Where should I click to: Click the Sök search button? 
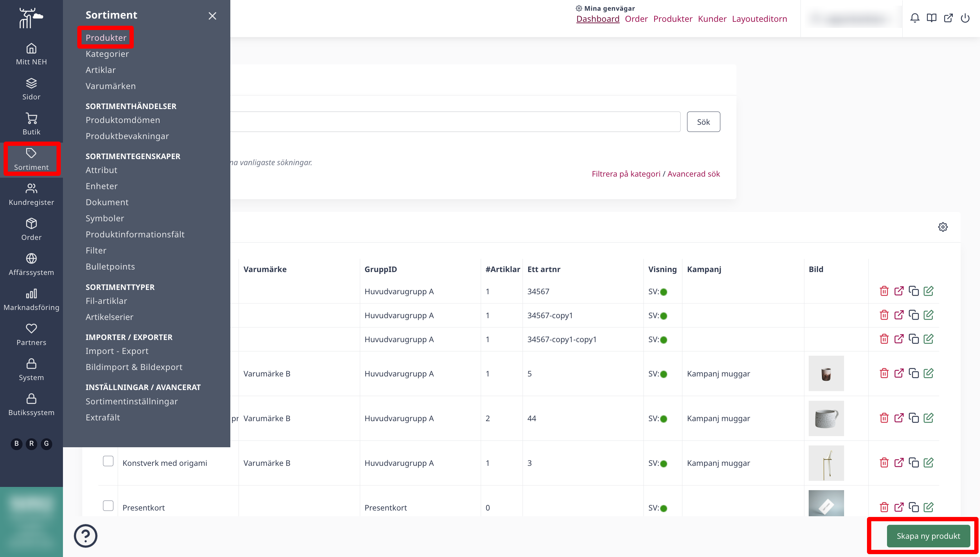[703, 122]
